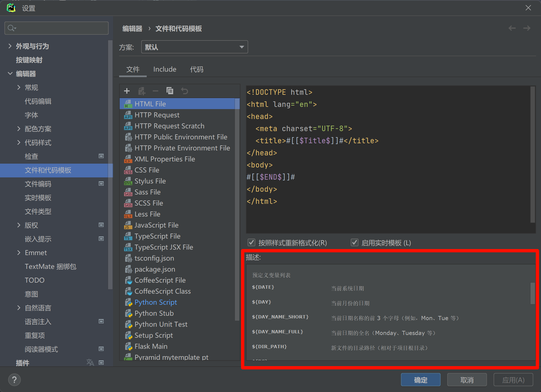This screenshot has height=392, width=541.
Task: Click the Copy Template icon
Action: point(170,91)
